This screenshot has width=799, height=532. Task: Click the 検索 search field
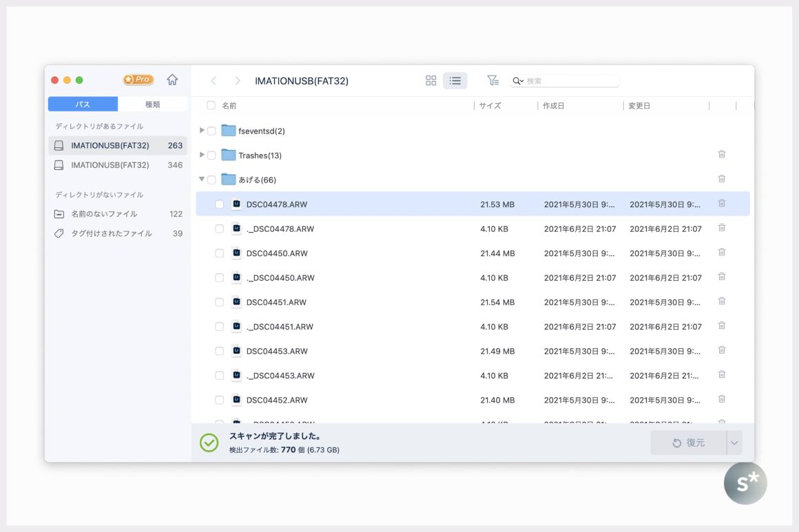pos(570,81)
